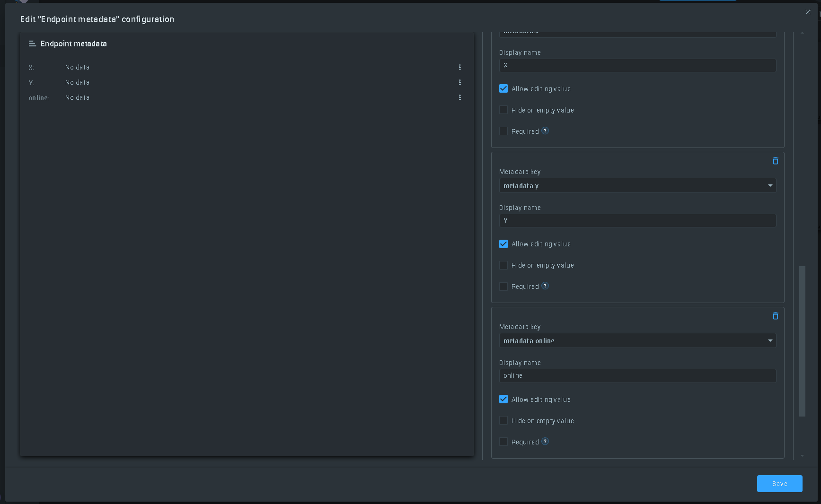Uncheck Allow editing value for online
This screenshot has height=504, width=821.
tap(503, 399)
